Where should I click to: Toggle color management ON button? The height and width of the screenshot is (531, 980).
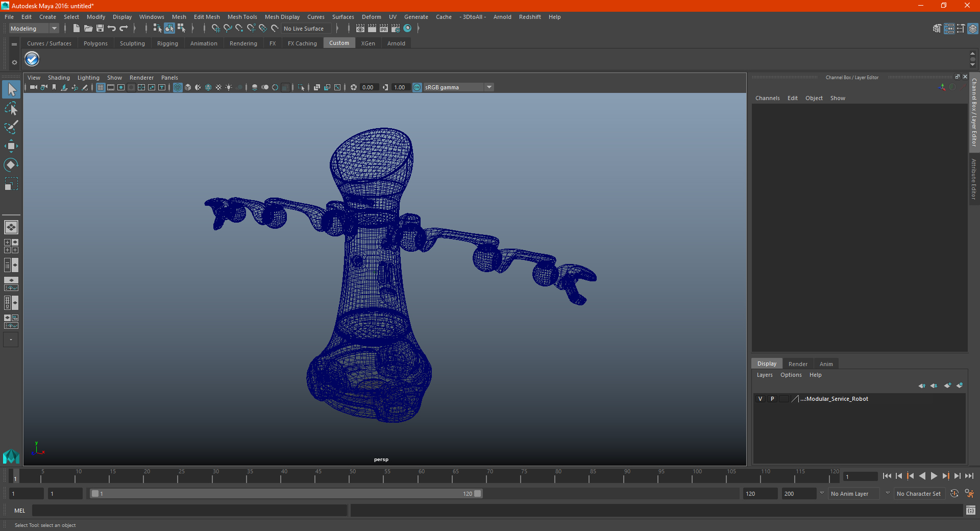point(417,87)
